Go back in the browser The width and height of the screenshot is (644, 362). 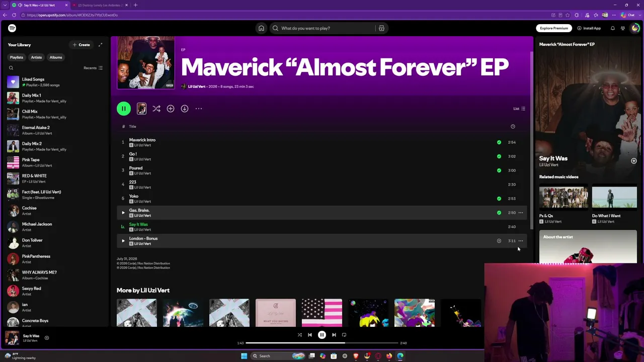(5, 15)
